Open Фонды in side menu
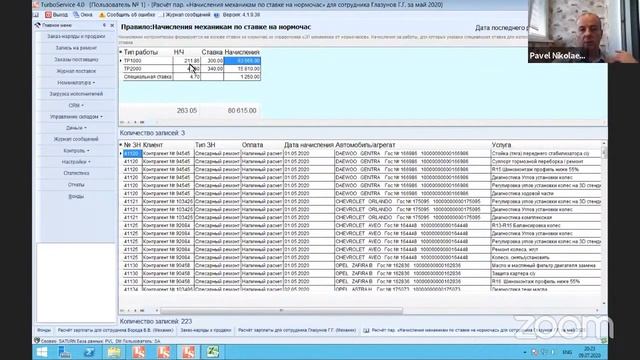This screenshot has height=360, width=640. (x=76, y=196)
